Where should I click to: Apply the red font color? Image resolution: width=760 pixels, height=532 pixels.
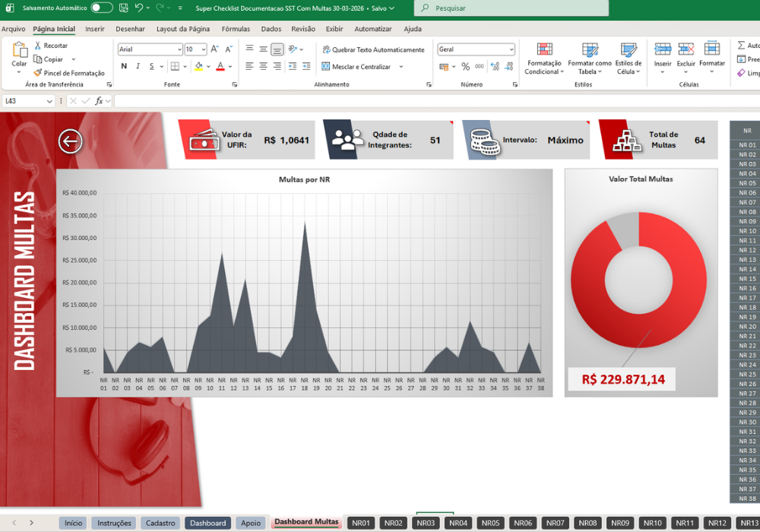point(220,66)
